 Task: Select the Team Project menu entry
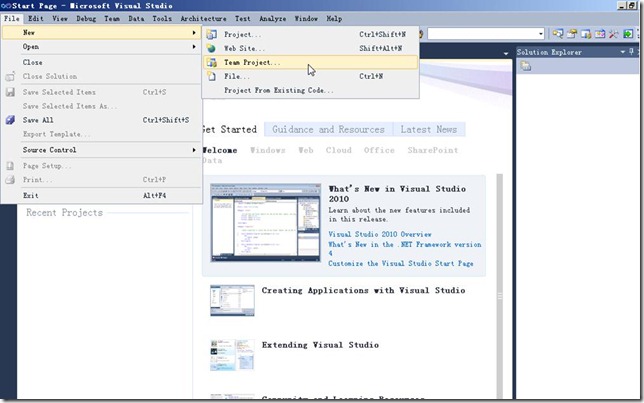click(x=310, y=62)
